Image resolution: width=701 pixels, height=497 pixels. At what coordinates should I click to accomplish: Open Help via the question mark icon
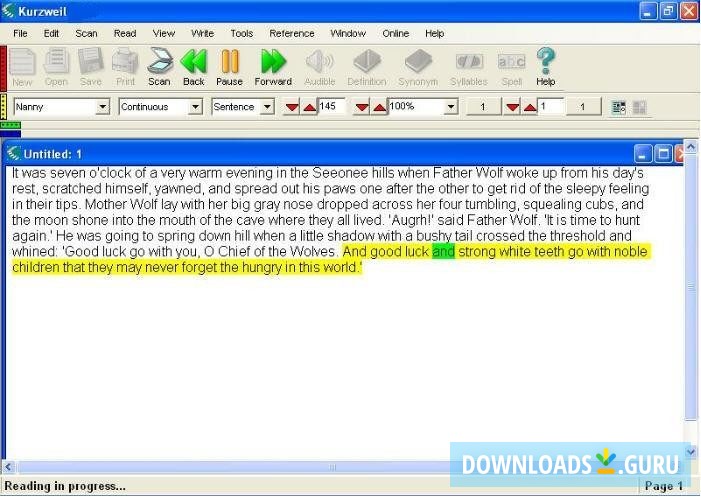point(545,67)
